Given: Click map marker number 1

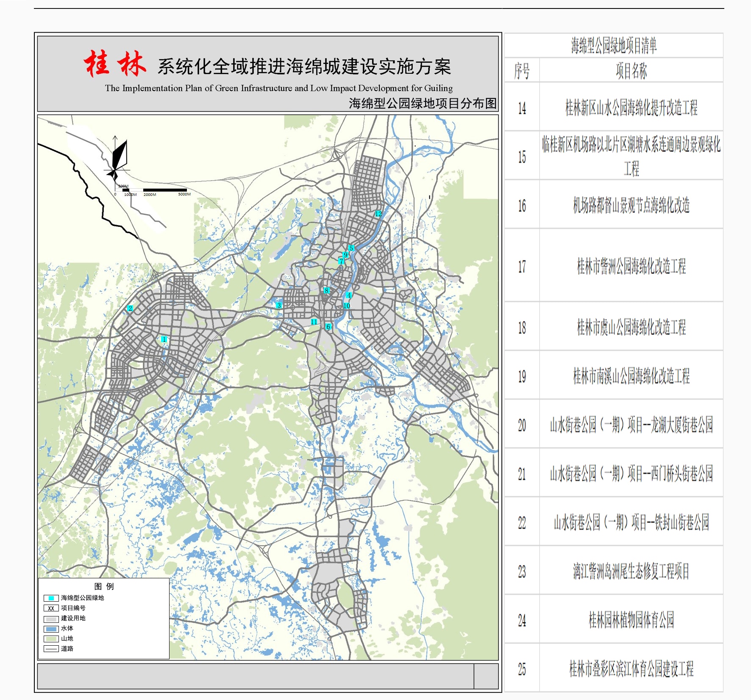Looking at the screenshot, I should [164, 339].
